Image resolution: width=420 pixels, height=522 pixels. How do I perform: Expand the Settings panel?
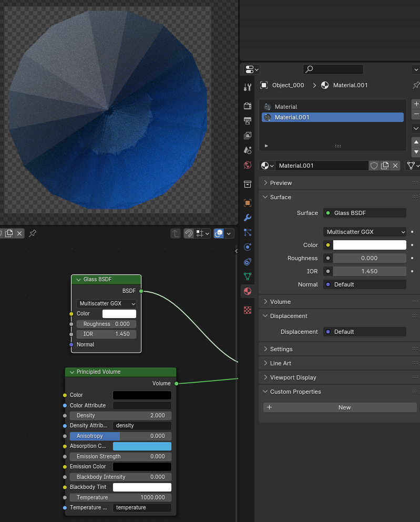point(265,349)
